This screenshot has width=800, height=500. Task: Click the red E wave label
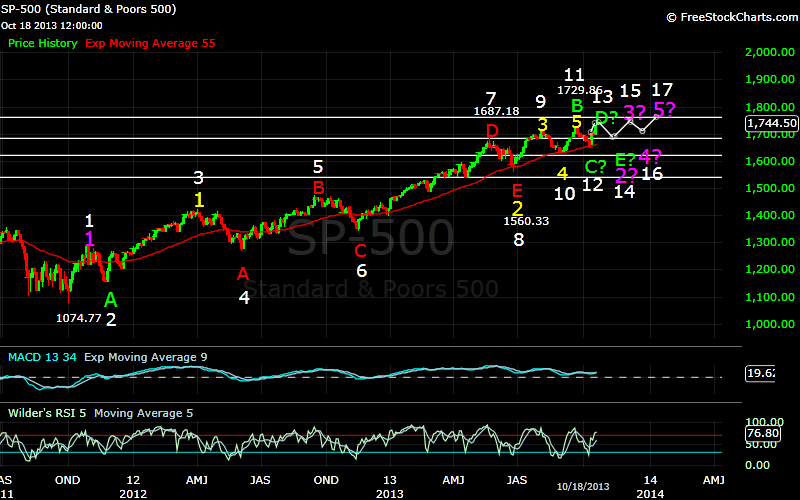click(517, 191)
